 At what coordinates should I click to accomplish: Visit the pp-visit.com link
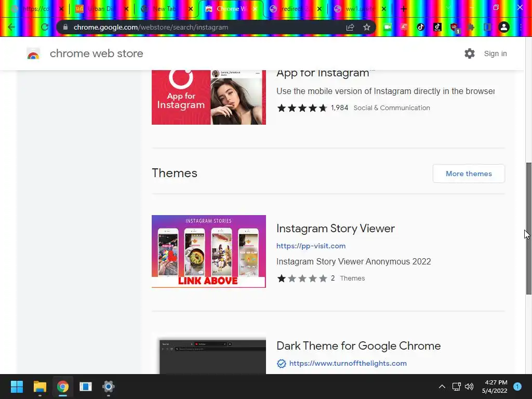point(311,246)
